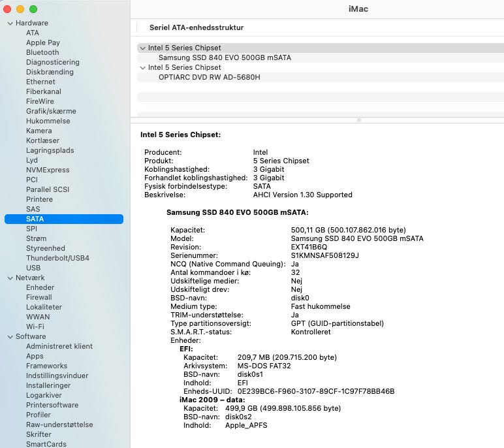Select Indstillingsvinduer entry
This screenshot has width=504, height=448.
point(57,376)
